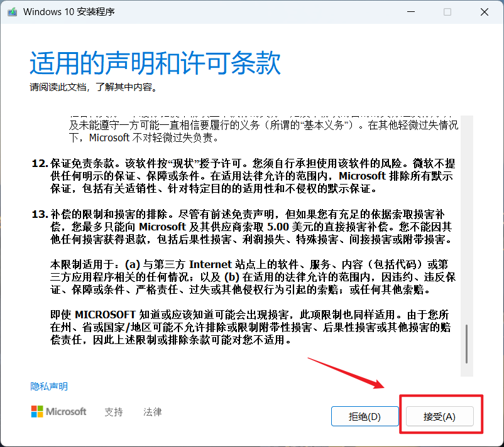Click clause 13 补偿的限制和损害的排除 paragraph
504x447 pixels.
[243, 227]
